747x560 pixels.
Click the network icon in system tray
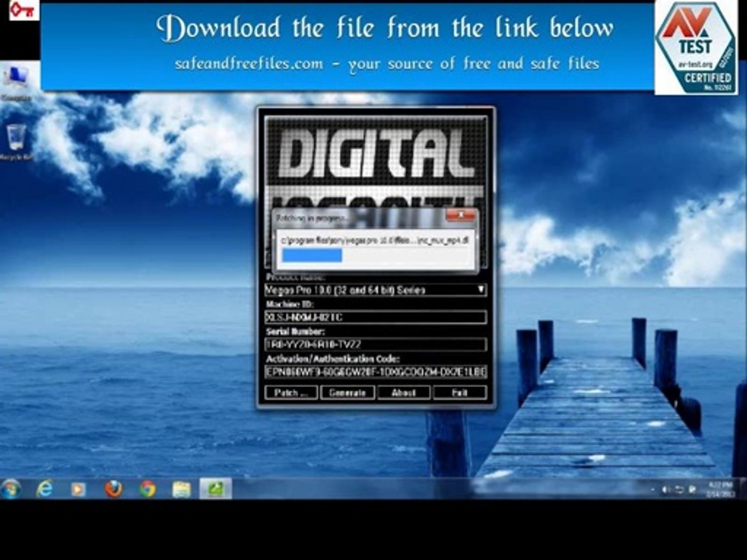(x=679, y=489)
